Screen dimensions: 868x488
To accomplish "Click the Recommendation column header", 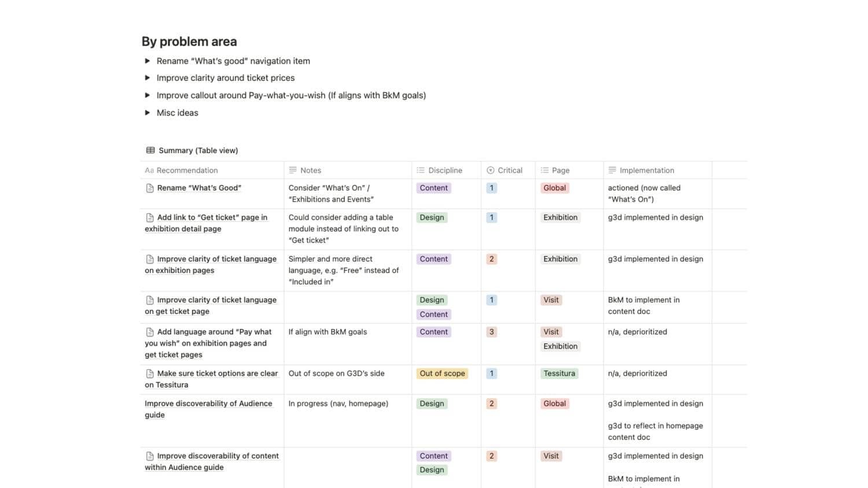I will (187, 171).
